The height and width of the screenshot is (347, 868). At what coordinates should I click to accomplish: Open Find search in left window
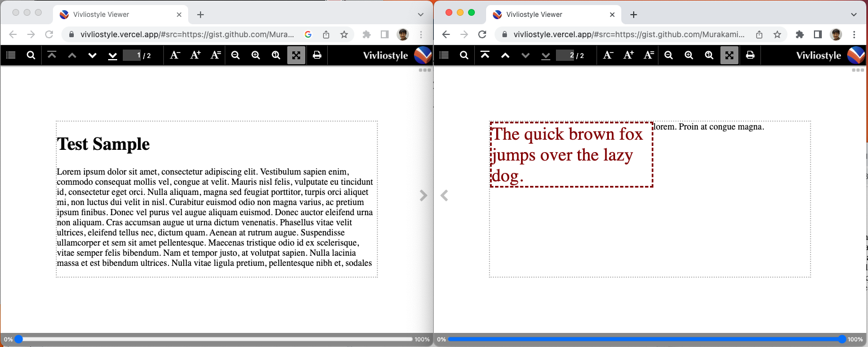tap(31, 55)
